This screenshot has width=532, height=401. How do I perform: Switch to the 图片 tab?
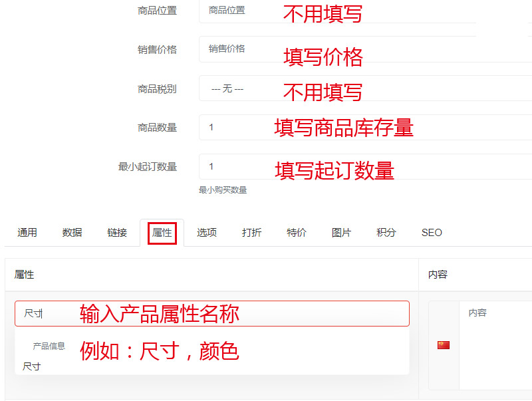click(x=340, y=233)
